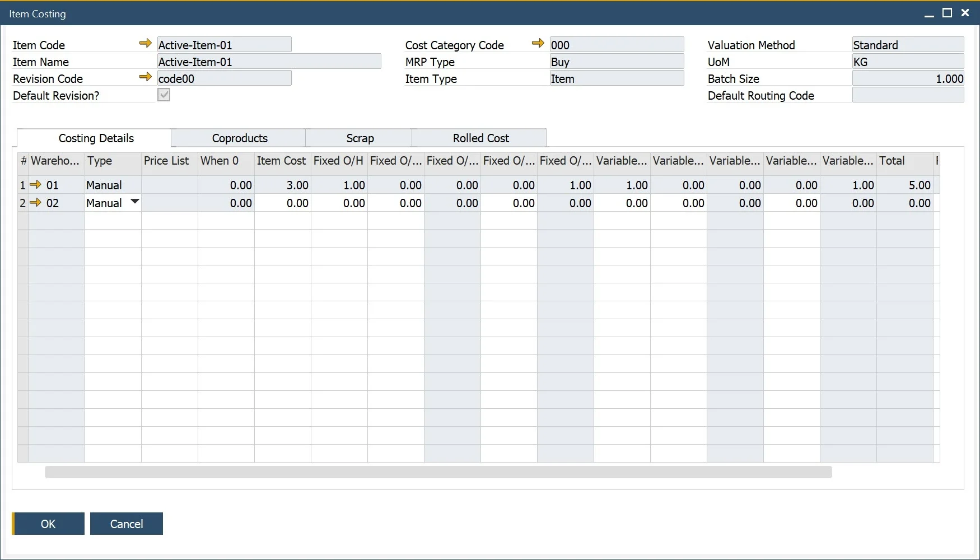Select the Costing Details tab
This screenshot has height=560, width=980.
[96, 138]
